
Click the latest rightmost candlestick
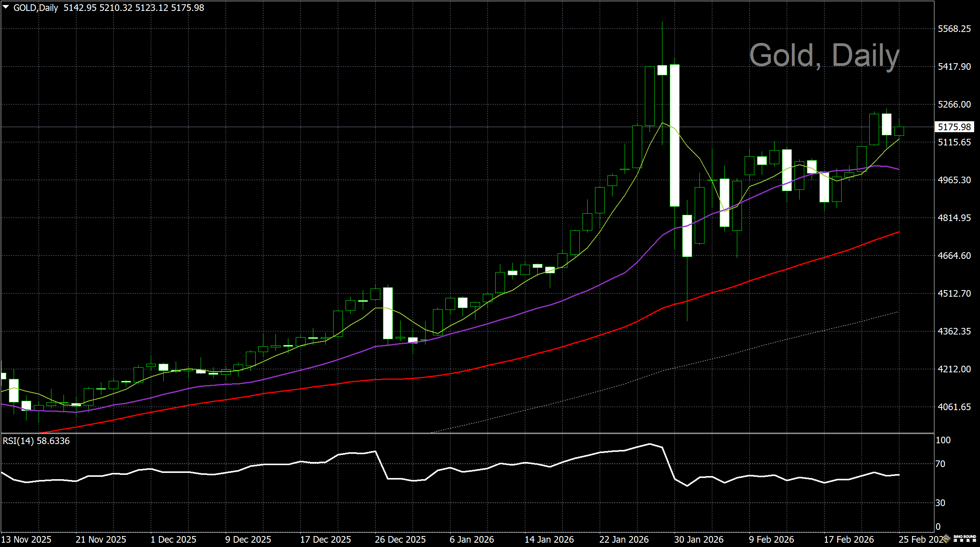pos(899,131)
